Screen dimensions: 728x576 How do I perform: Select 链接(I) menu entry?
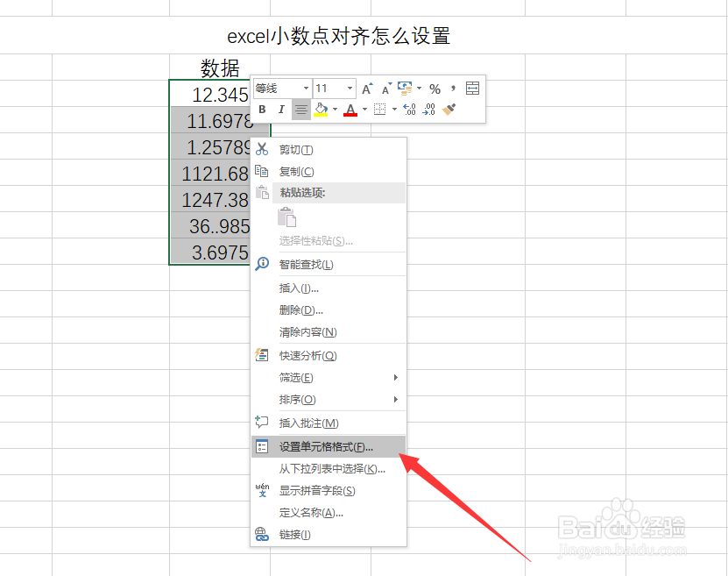[329, 534]
